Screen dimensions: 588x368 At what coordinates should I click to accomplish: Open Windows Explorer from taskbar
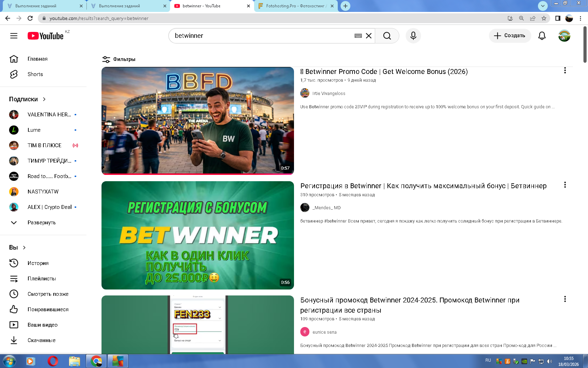[75, 361]
